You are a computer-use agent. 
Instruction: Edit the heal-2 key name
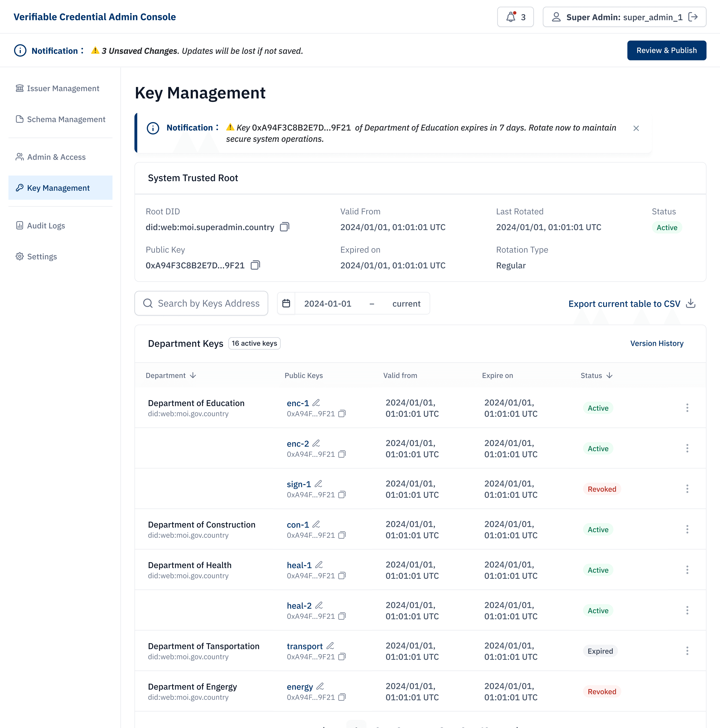pyautogui.click(x=319, y=606)
